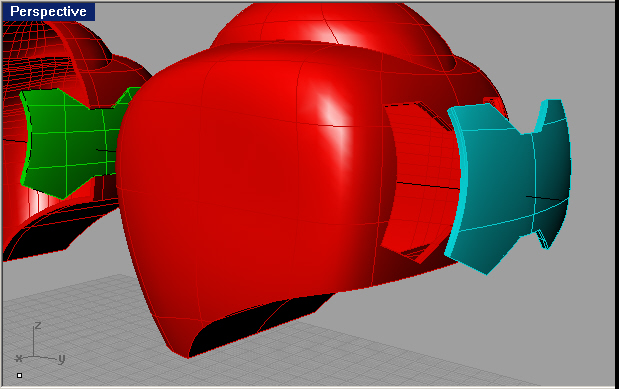619x389 pixels.
Task: Click the light cyan thick front edge
Action: [458, 182]
